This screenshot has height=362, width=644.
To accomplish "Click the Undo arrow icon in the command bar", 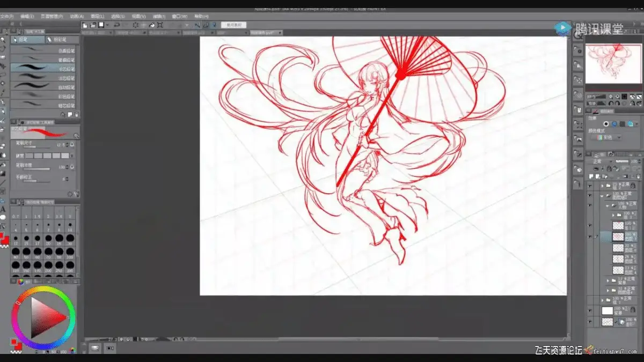I will click(x=117, y=25).
